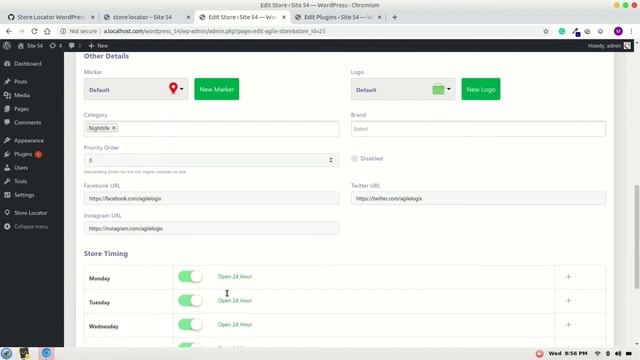Click the New Marker button
This screenshot has width=640, height=360.
click(217, 89)
